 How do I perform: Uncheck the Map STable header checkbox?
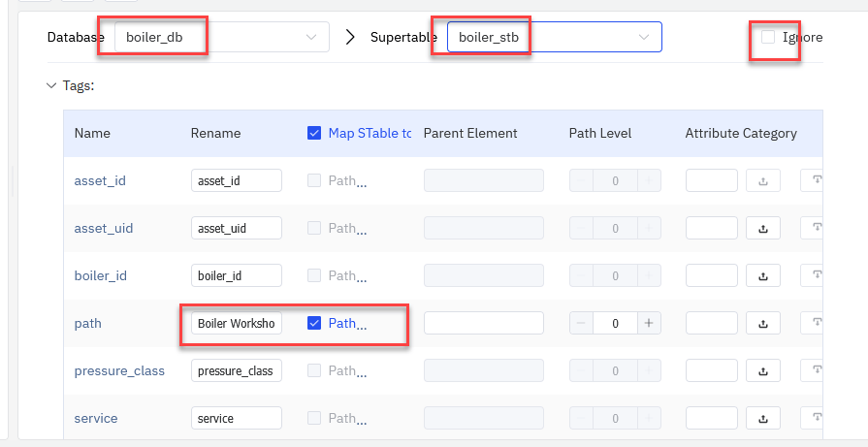[314, 133]
